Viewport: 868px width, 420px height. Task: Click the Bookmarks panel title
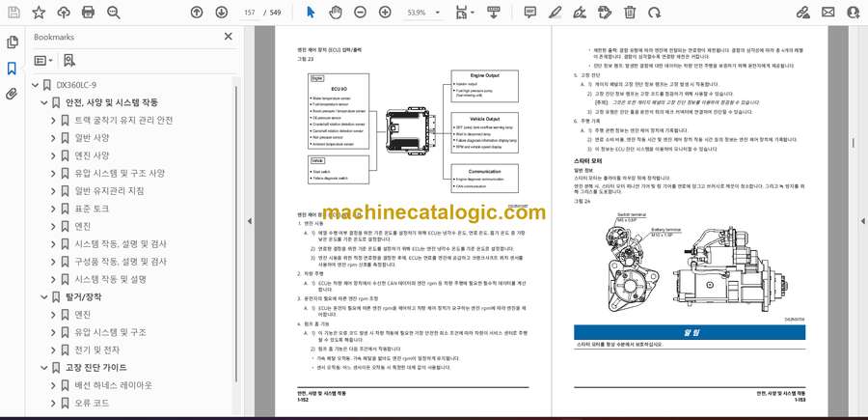click(x=54, y=37)
